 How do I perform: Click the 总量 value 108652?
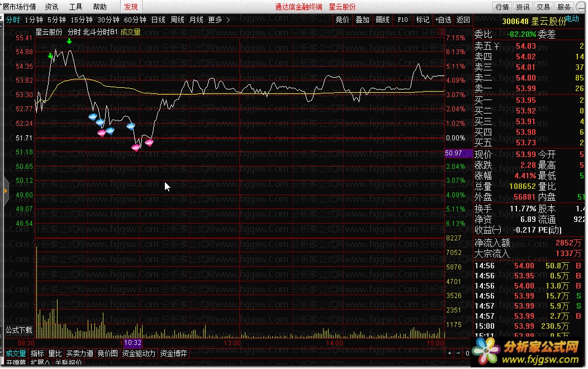coord(523,186)
